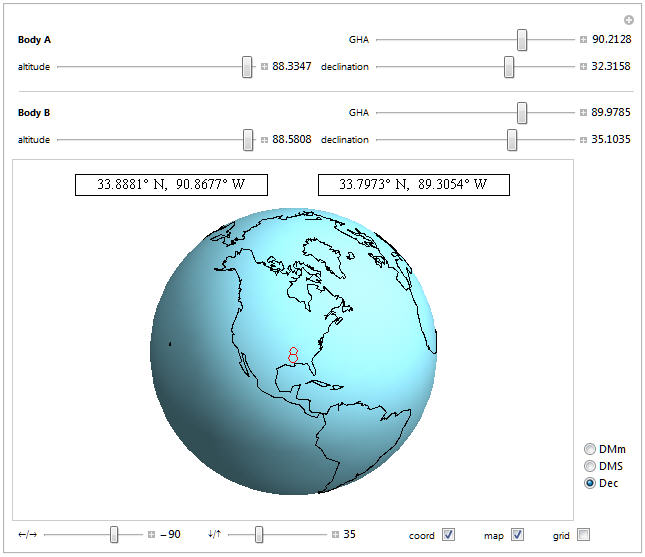Toggle the coord checkbox

coord(448,535)
